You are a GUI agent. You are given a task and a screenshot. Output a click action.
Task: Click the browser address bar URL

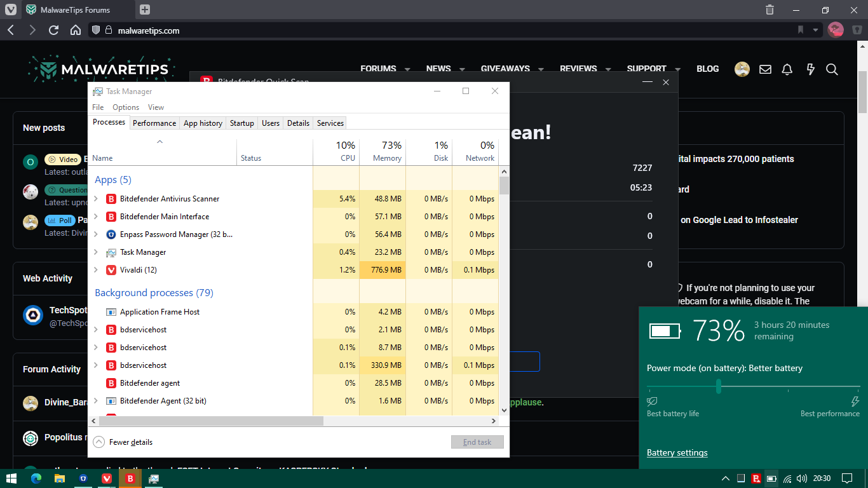[x=149, y=30]
